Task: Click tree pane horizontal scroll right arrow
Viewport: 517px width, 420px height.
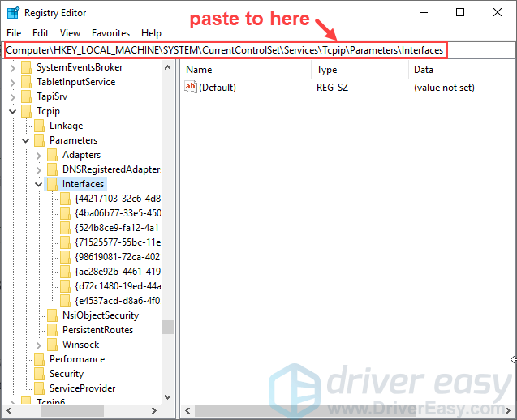Action: click(x=154, y=411)
